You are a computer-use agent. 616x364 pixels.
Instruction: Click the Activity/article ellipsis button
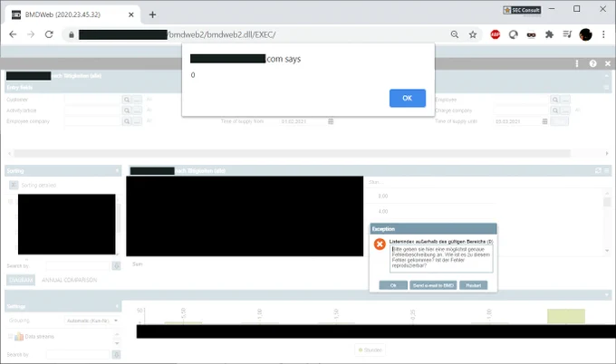137,110
